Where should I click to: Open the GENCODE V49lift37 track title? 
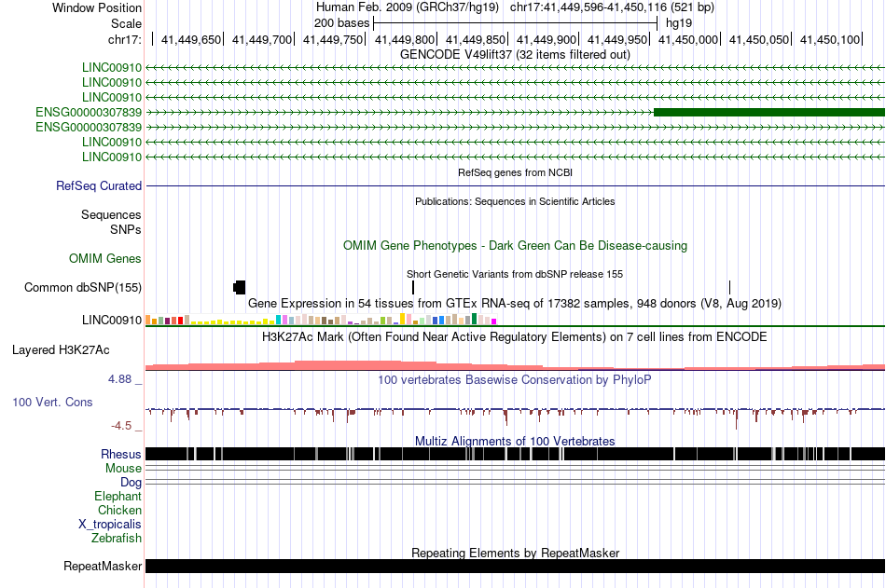(x=515, y=55)
